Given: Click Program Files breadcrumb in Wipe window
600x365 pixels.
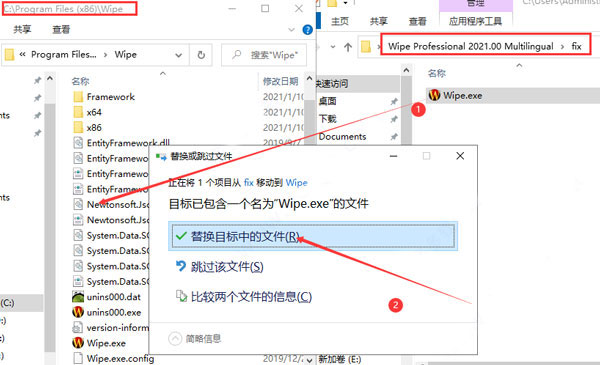Looking at the screenshot, I should [64, 55].
